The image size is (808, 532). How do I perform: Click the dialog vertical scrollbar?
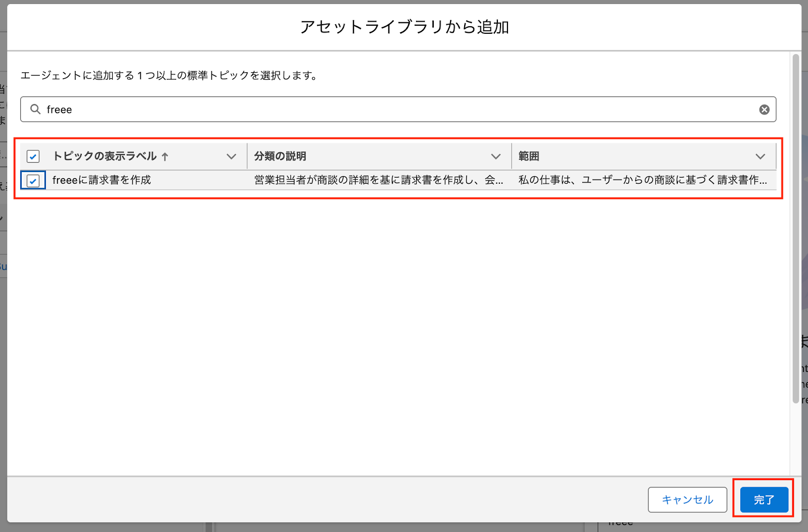[x=796, y=229]
